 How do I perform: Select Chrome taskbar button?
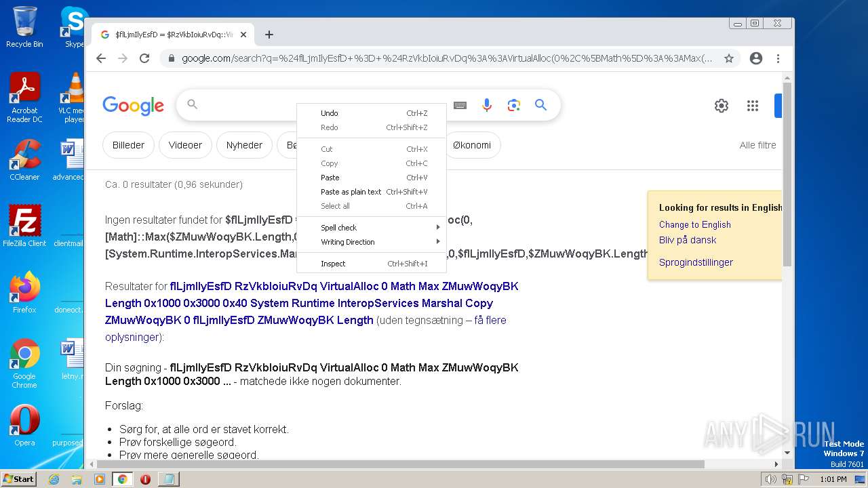point(122,479)
